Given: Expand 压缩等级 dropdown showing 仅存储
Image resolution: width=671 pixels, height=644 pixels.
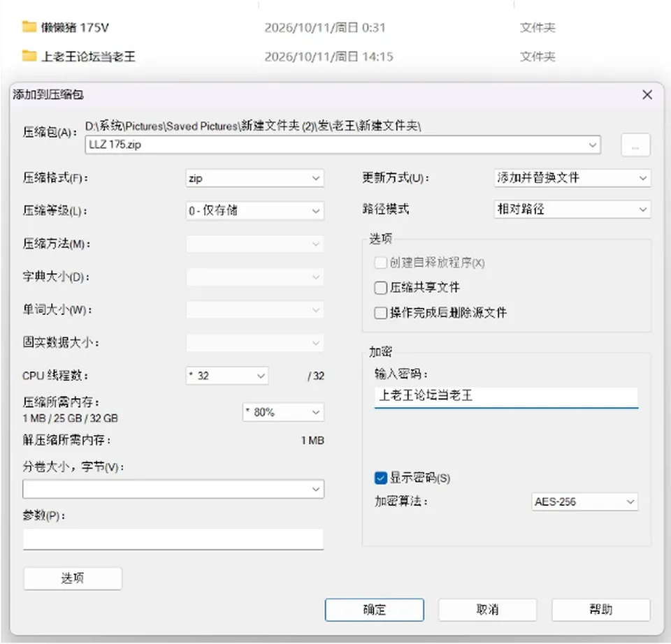Looking at the screenshot, I should [x=254, y=211].
